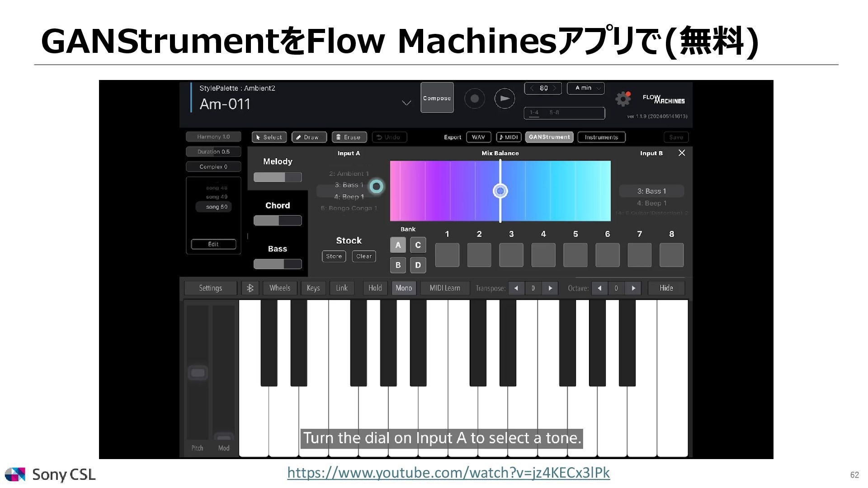Click the Save button
Image resolution: width=868 pixels, height=488 pixels.
click(676, 137)
